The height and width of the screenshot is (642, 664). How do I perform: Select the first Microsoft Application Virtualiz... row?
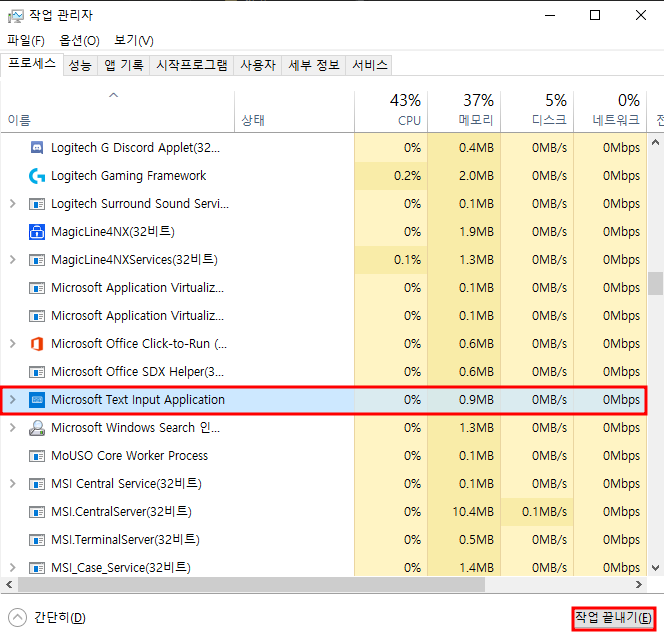click(324, 288)
